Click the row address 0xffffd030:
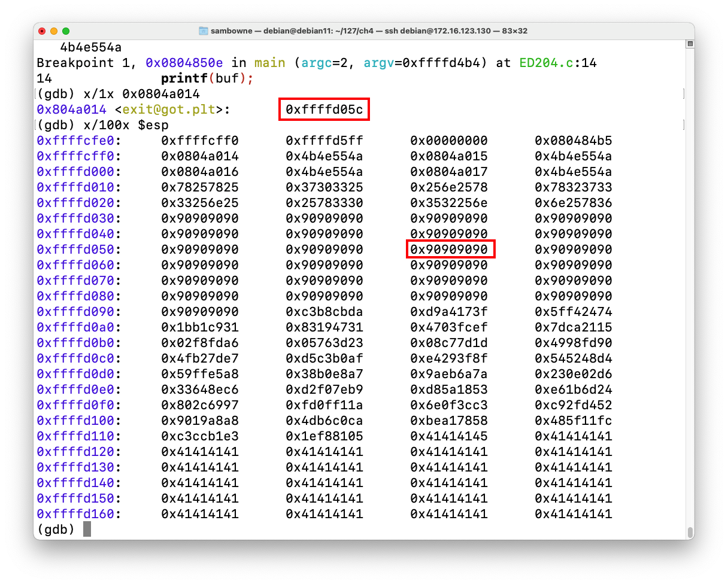The height and width of the screenshot is (584, 728). (79, 218)
